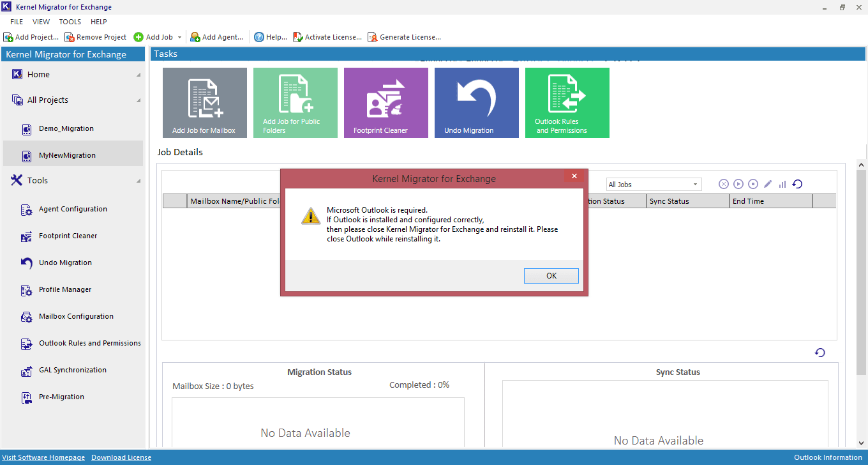Open Profile Manager in the sidebar

pyautogui.click(x=65, y=289)
